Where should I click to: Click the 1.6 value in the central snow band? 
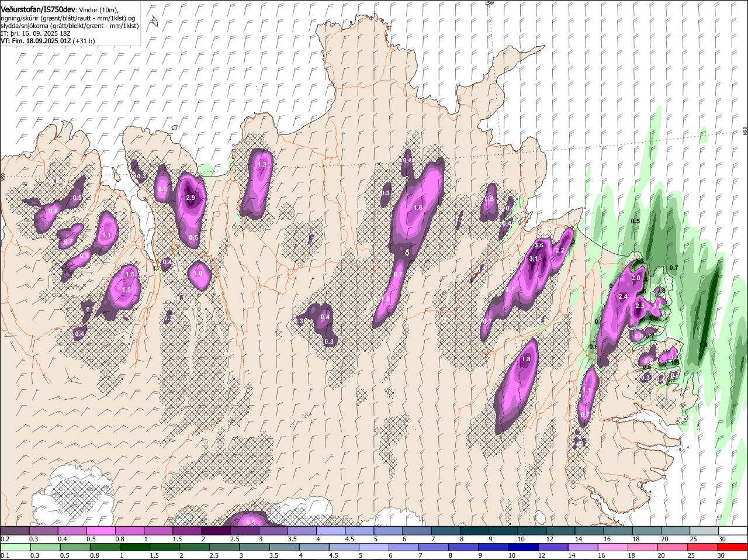point(418,208)
